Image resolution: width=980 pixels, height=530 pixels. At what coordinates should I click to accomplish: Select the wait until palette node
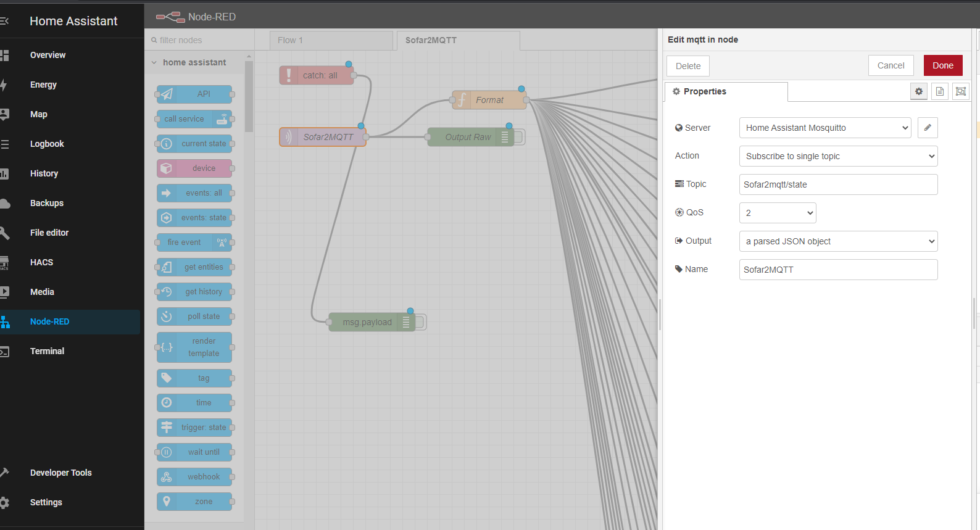coord(194,452)
